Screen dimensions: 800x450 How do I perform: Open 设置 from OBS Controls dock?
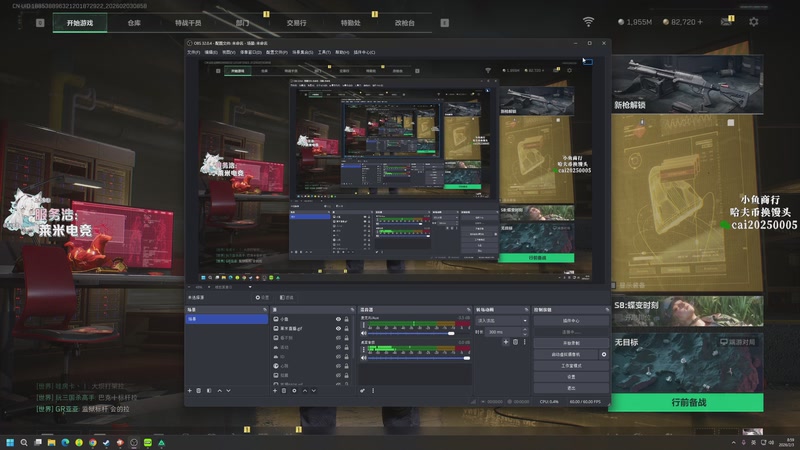click(571, 377)
